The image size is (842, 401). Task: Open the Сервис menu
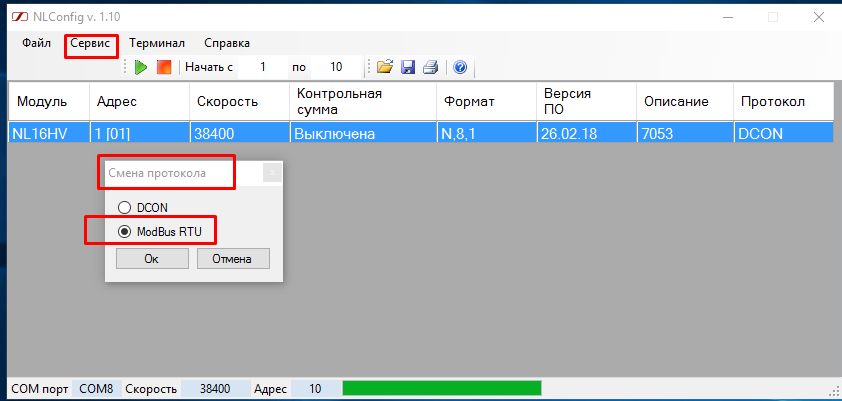click(90, 43)
